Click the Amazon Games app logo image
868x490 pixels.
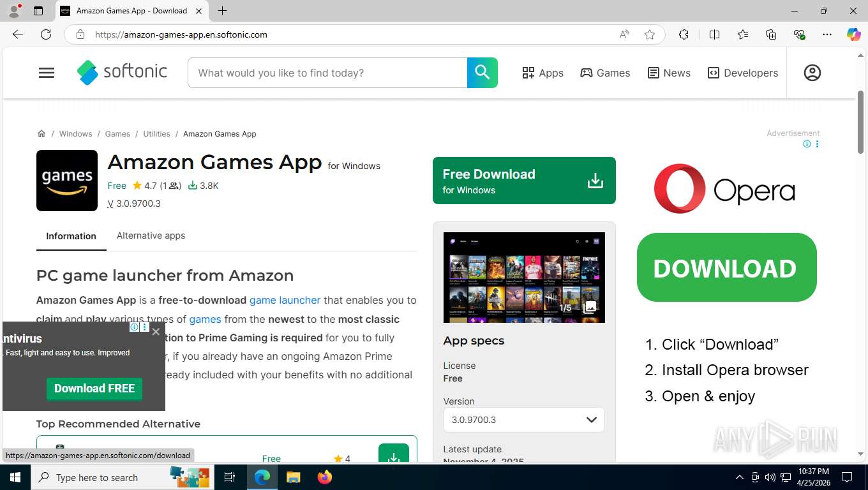[x=67, y=181]
